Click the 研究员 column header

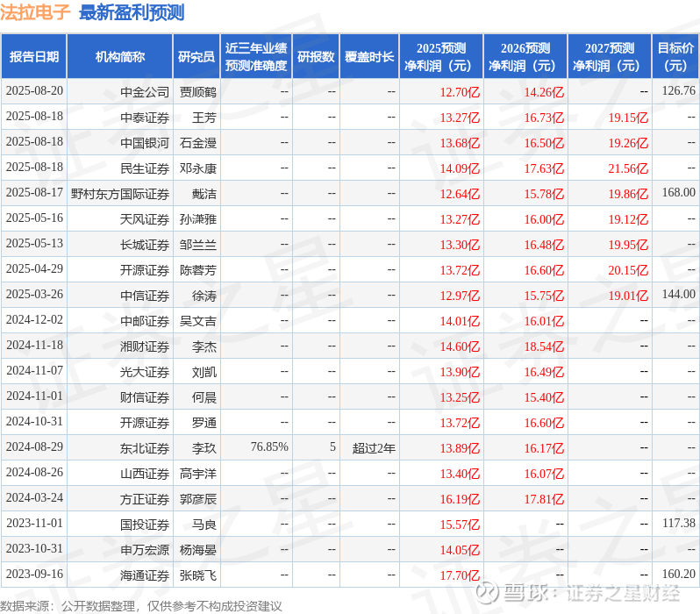click(x=196, y=56)
